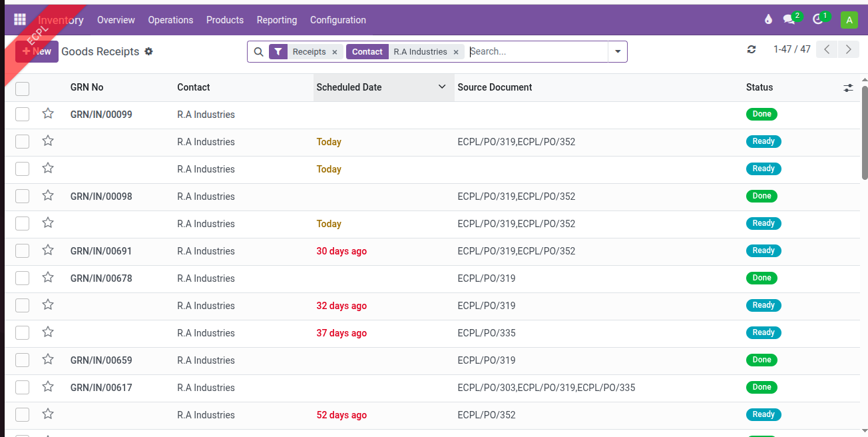Expand the search options dropdown arrow
This screenshot has width=868, height=437.
click(x=618, y=52)
